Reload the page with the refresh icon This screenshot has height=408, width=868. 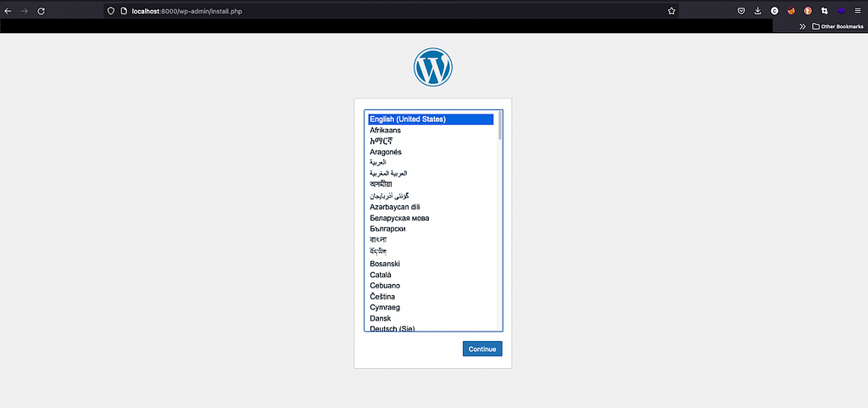(41, 11)
